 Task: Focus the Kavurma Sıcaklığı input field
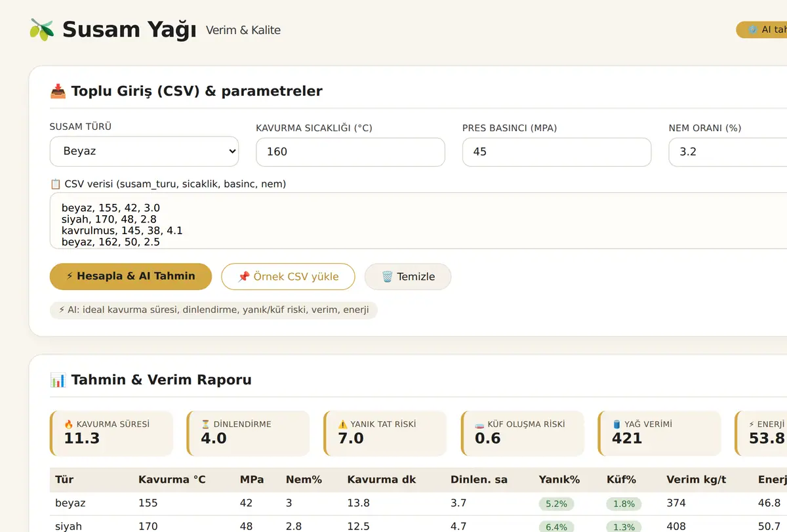tap(350, 152)
